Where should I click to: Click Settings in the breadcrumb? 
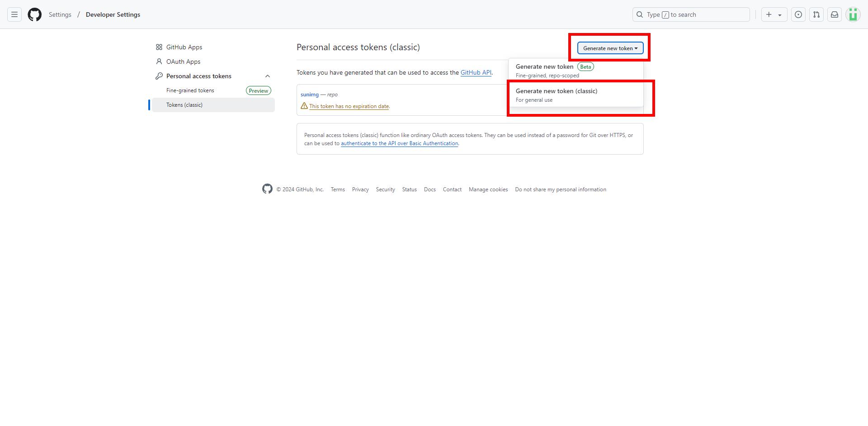[60, 14]
